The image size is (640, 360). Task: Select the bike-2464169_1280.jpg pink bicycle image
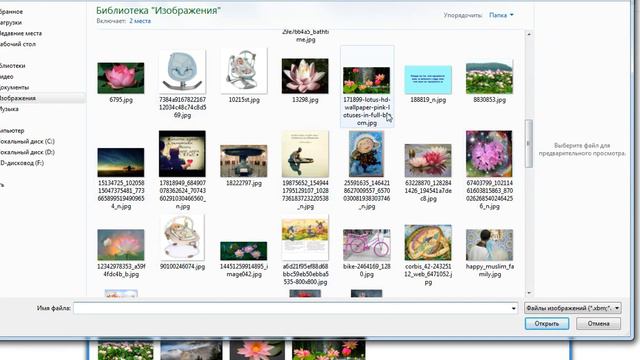click(x=367, y=245)
